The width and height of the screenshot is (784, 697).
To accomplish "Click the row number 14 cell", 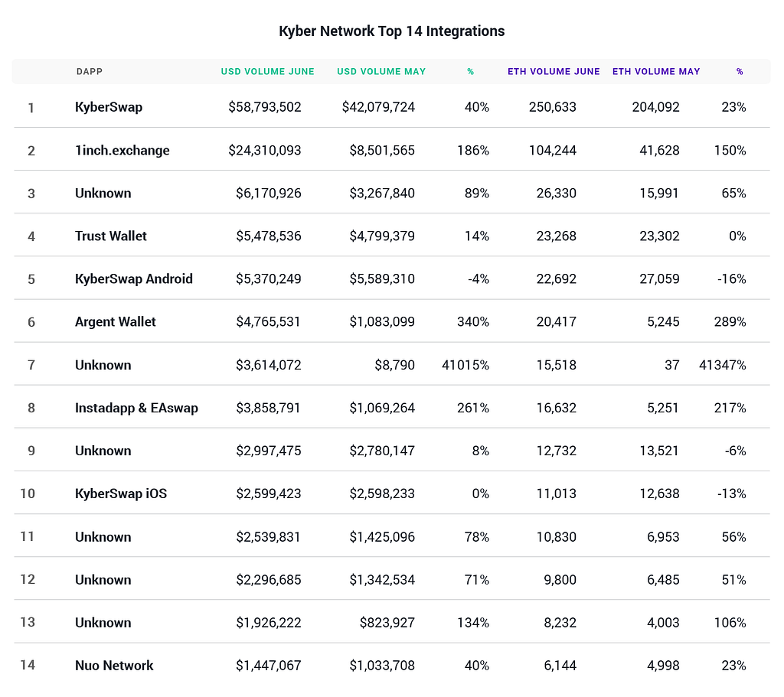I will (x=28, y=665).
